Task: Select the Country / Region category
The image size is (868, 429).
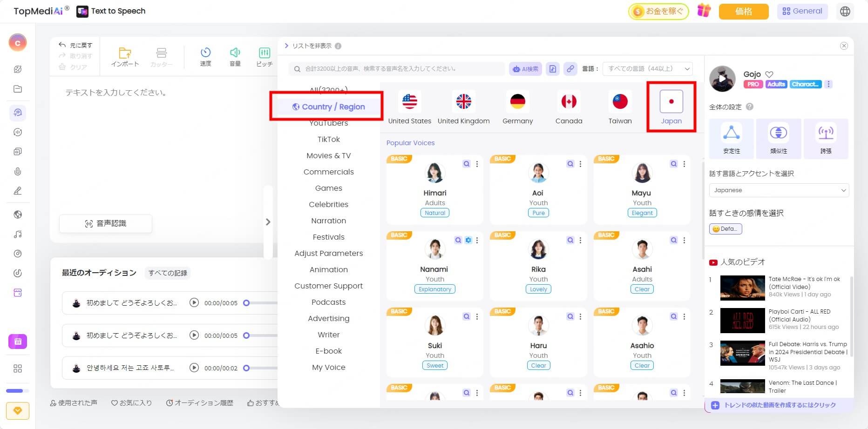Action: point(329,107)
